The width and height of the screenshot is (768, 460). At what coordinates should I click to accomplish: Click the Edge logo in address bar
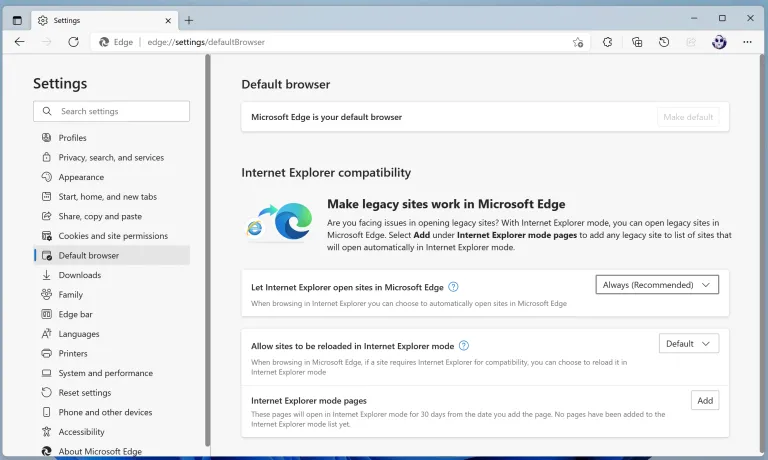(104, 42)
